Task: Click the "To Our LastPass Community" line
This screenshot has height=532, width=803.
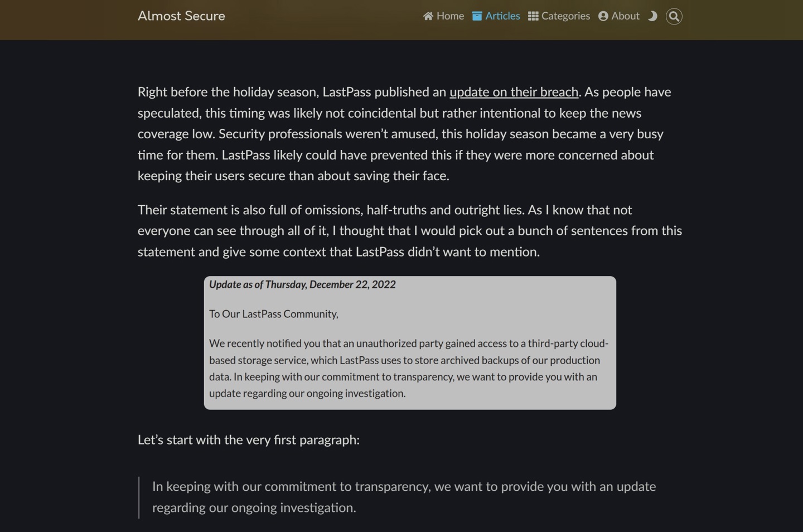Action: tap(273, 314)
